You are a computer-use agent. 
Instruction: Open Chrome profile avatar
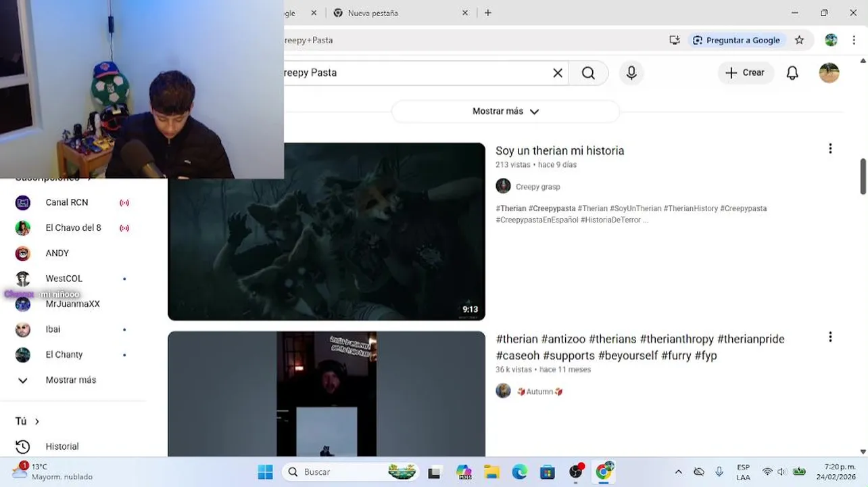point(831,41)
